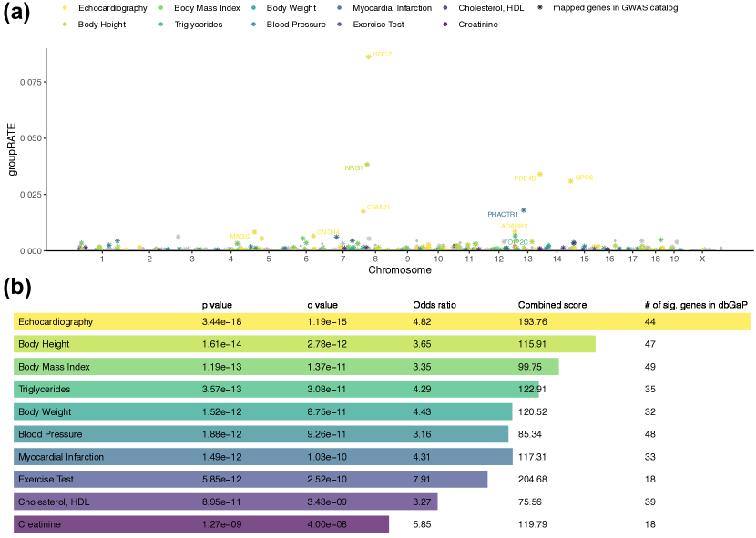Select the GPC6 data point marker

click(x=571, y=181)
